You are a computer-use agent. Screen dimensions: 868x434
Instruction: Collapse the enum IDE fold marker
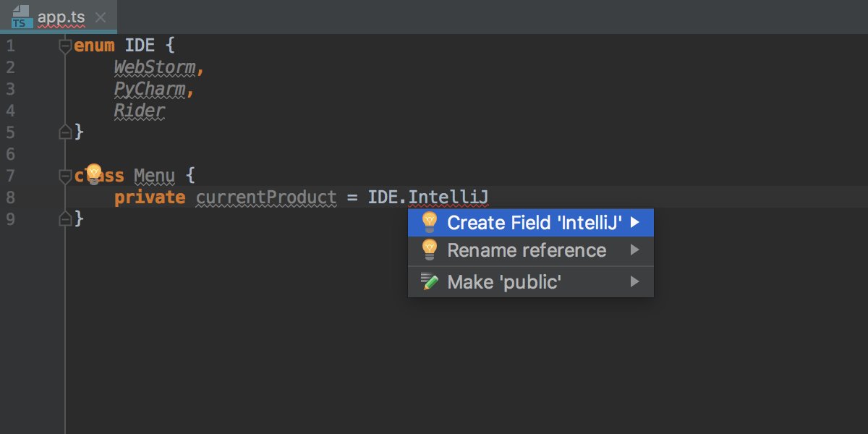(65, 46)
